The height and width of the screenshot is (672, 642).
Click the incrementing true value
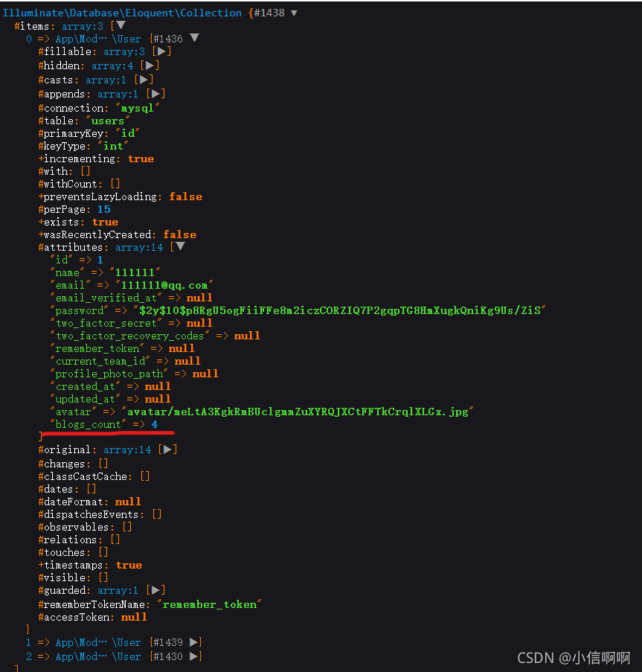[141, 159]
